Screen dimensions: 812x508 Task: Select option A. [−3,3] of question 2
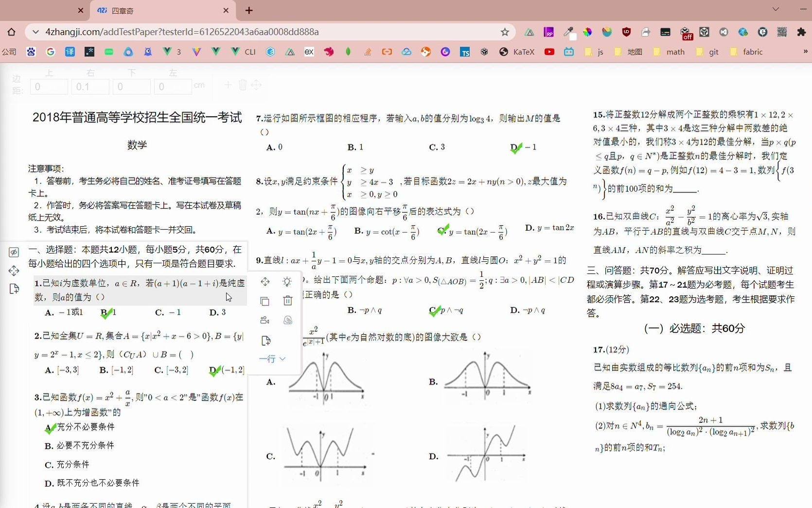62,370
